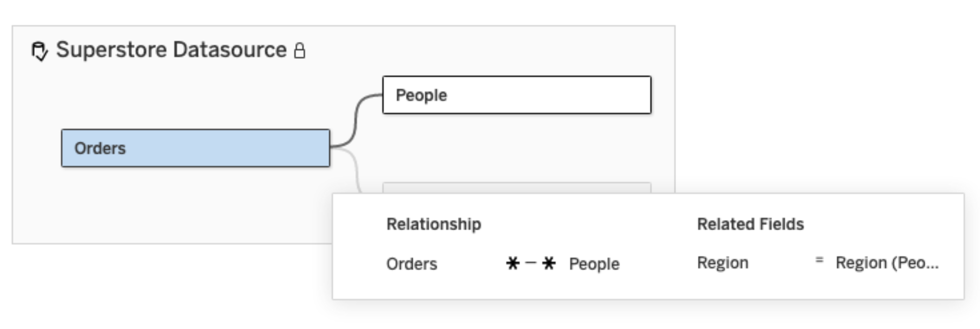This screenshot has width=980, height=329.
Task: Click the lock icon beside Superstore Datasource
Action: [x=299, y=51]
